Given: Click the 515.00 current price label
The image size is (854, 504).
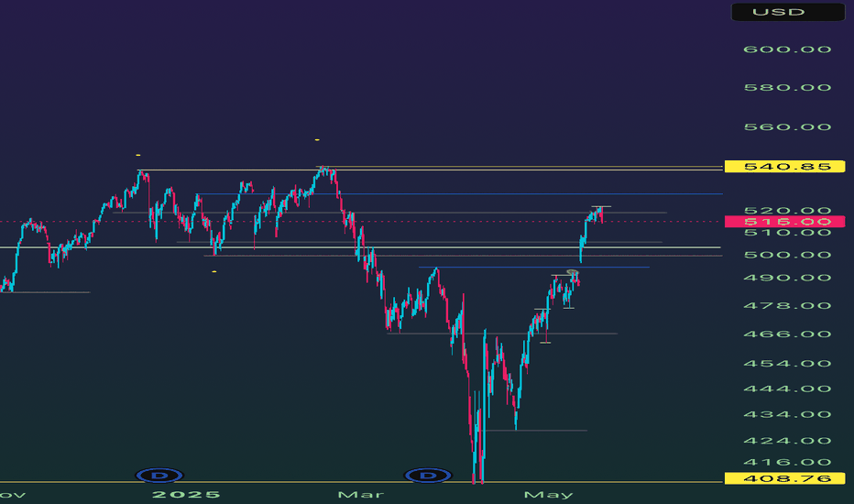Looking at the screenshot, I should coord(785,221).
